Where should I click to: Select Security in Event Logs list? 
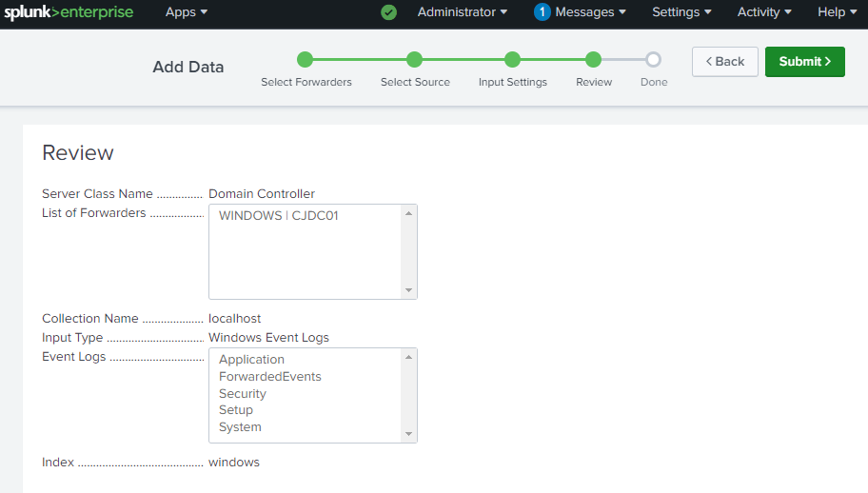coord(243,394)
